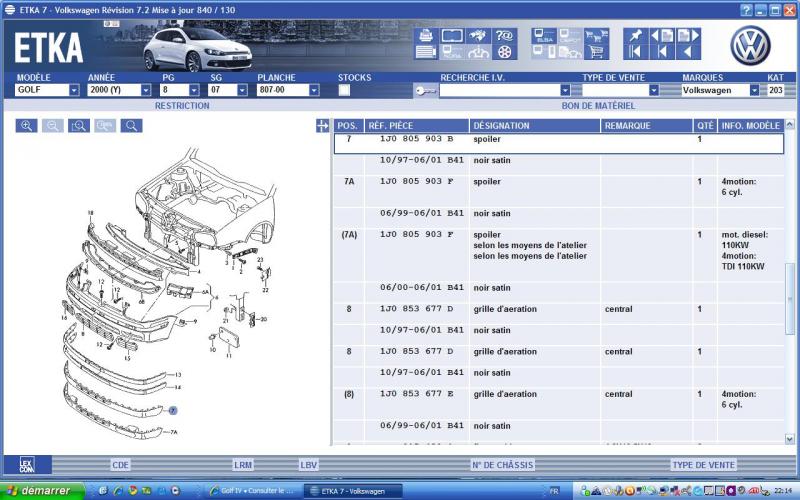The image size is (800, 500).
Task: Select the row with part 1J0 805 903 B
Action: point(559,143)
